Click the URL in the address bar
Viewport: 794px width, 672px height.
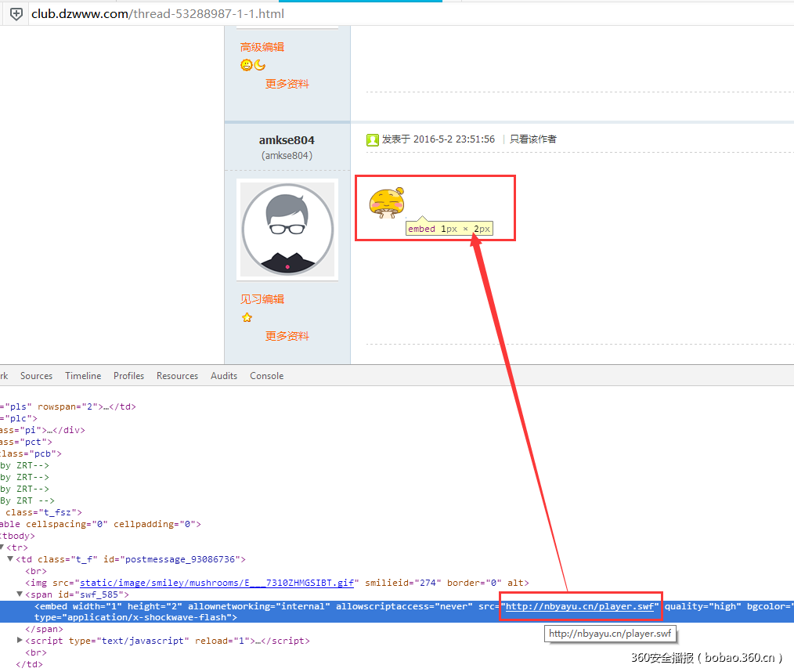[x=157, y=14]
